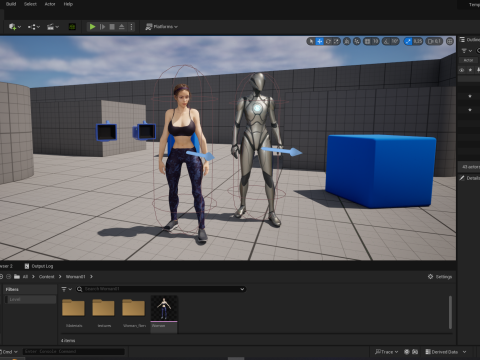Click the Eject button in play controls
Viewport: 480px width, 360px height.
pos(122,27)
